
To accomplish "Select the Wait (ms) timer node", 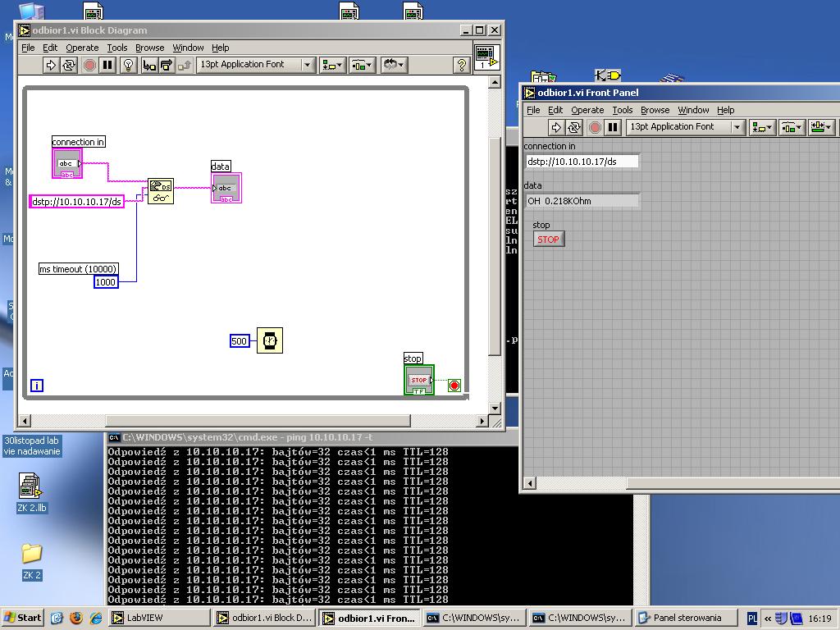I will (270, 340).
